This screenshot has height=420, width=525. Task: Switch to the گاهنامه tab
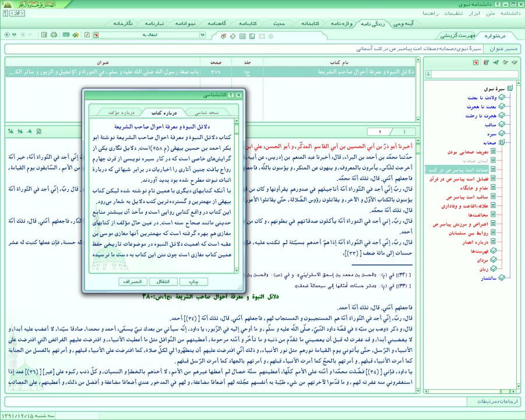[217, 24]
